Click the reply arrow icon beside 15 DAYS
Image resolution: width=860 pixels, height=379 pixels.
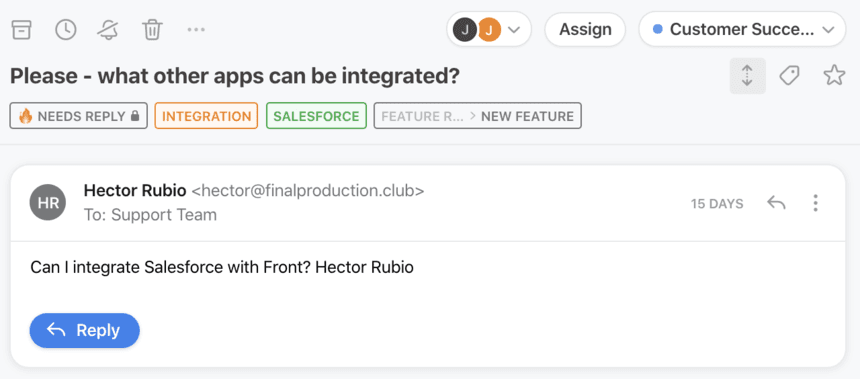(x=776, y=203)
